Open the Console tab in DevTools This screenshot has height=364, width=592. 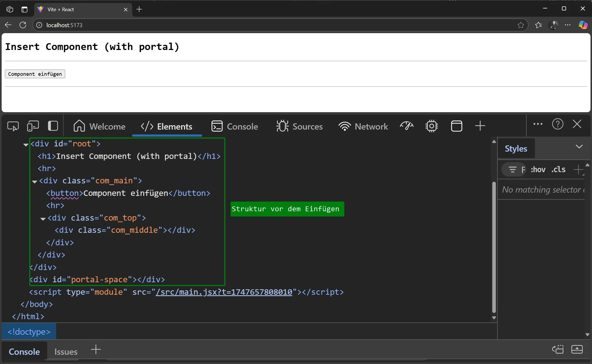235,126
